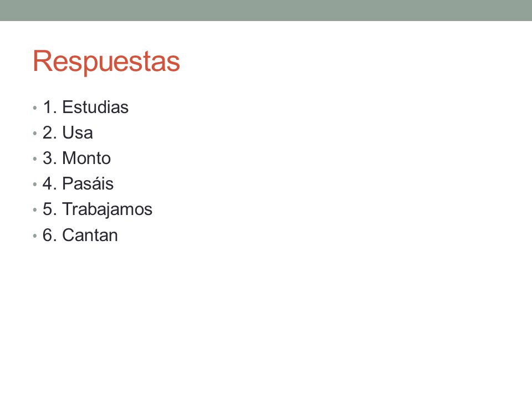This screenshot has width=532, height=399.
Task: Click the bullet dot before Monto line
Action: click(34, 159)
